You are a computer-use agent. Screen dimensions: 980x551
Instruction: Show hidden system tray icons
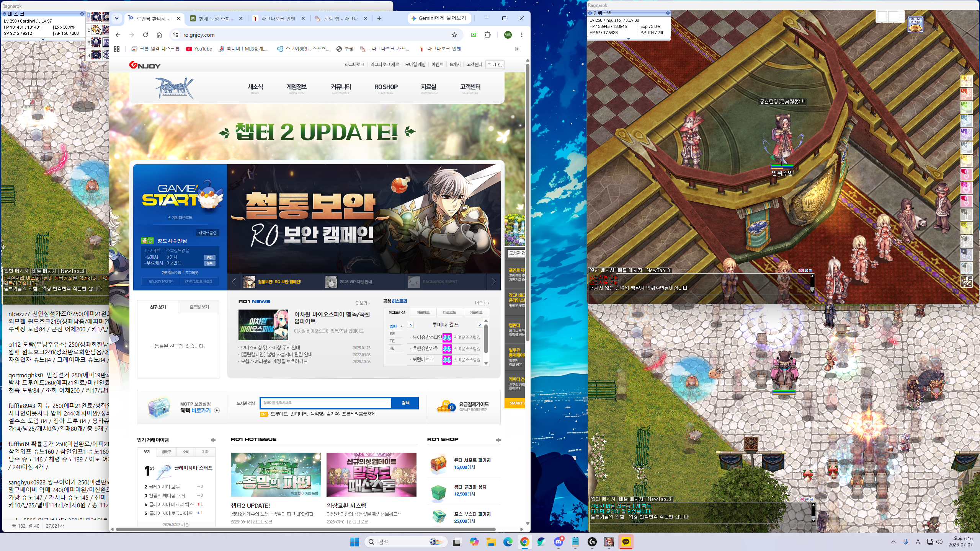pos(893,542)
